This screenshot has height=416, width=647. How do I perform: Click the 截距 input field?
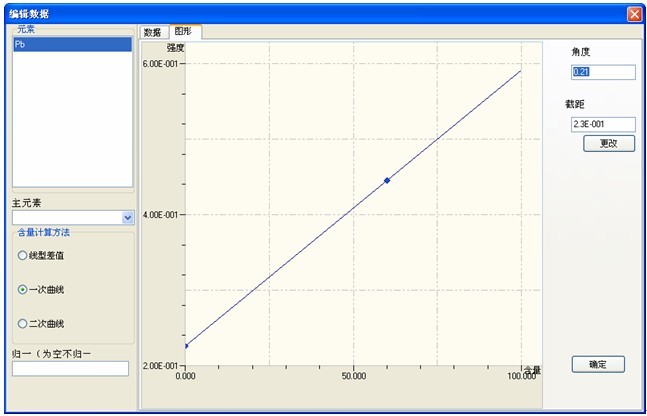tap(602, 124)
